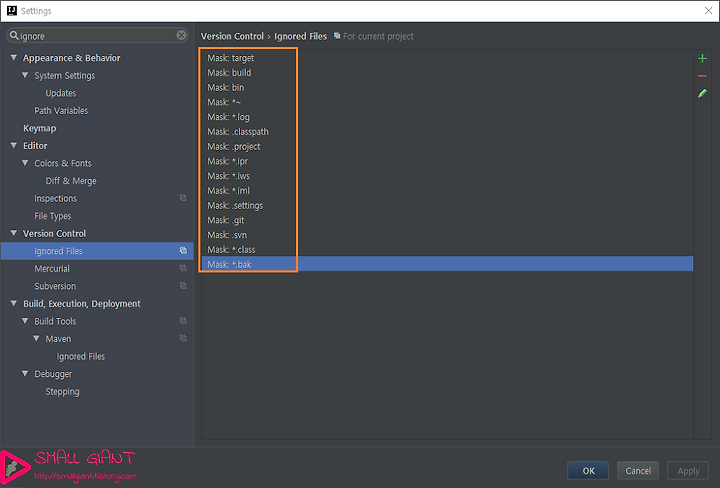Clear the settings search field

click(181, 35)
